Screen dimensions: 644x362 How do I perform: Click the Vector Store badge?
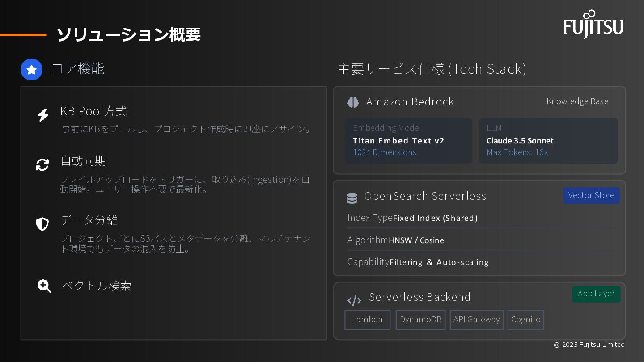pos(591,195)
